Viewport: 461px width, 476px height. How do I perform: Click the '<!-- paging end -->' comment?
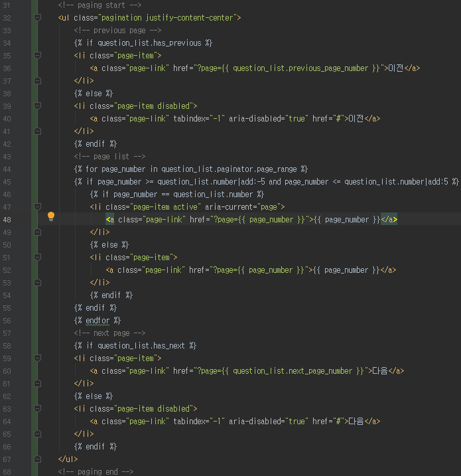point(96,472)
